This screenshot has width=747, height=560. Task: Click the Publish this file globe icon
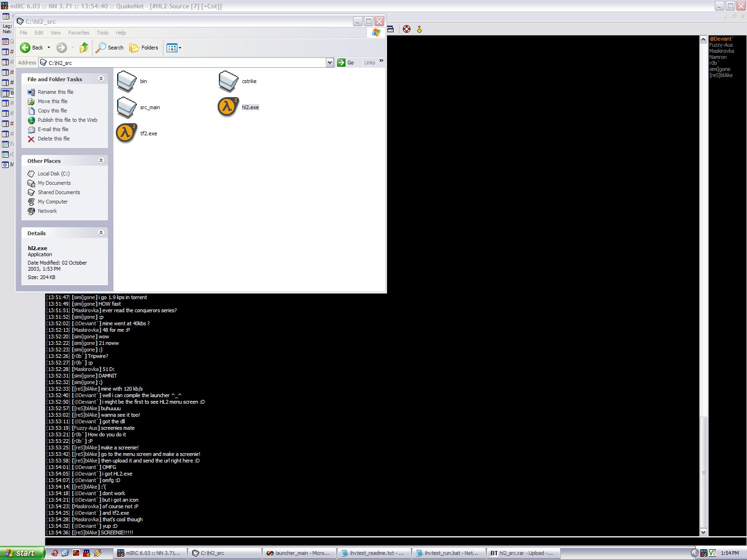pyautogui.click(x=31, y=120)
